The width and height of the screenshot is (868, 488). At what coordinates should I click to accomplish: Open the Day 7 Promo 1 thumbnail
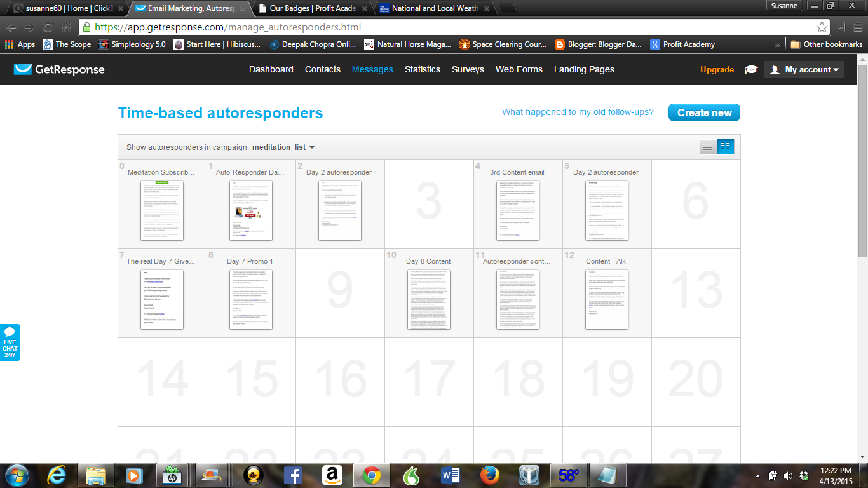click(250, 299)
